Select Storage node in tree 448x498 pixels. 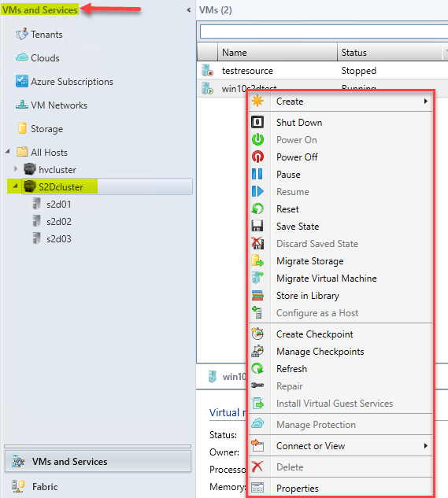[x=46, y=128]
